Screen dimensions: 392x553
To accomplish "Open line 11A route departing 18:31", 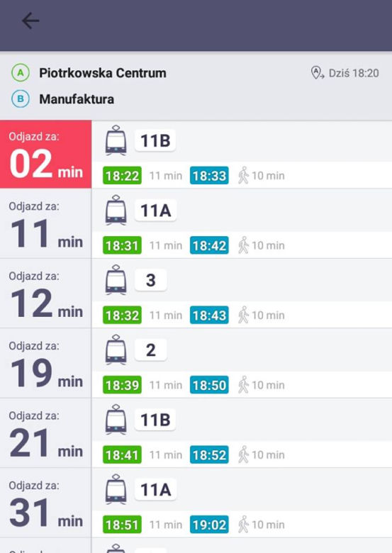I will pos(155,210).
